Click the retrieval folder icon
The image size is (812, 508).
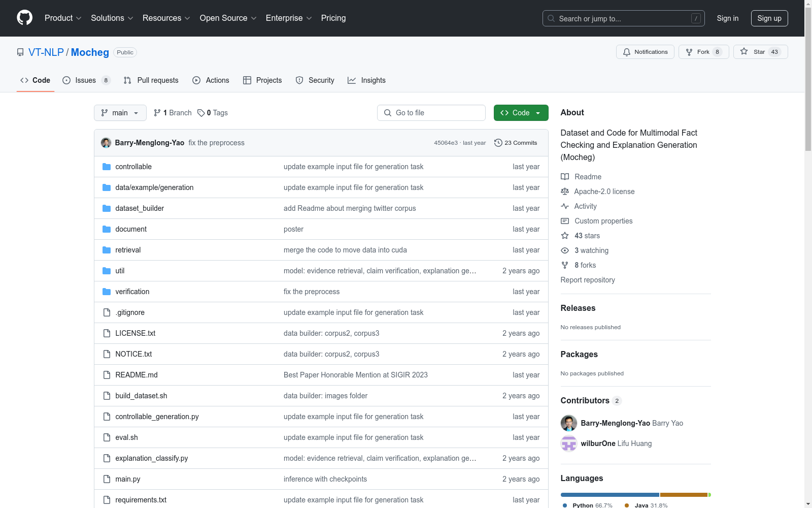[x=107, y=250]
